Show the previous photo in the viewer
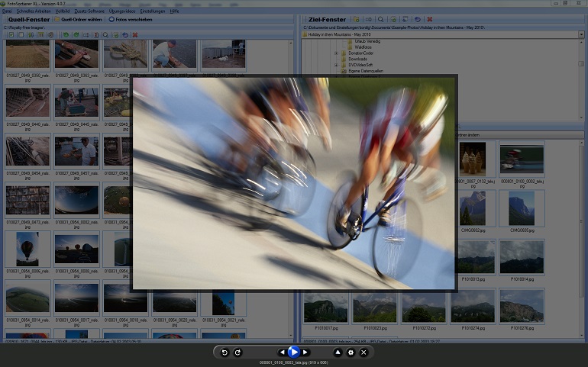The image size is (588, 367). tap(283, 353)
